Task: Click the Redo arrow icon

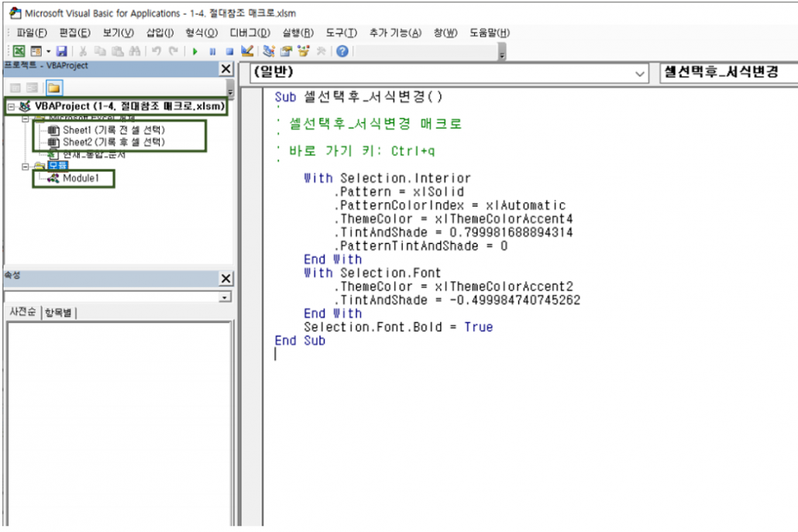Action: (174, 51)
